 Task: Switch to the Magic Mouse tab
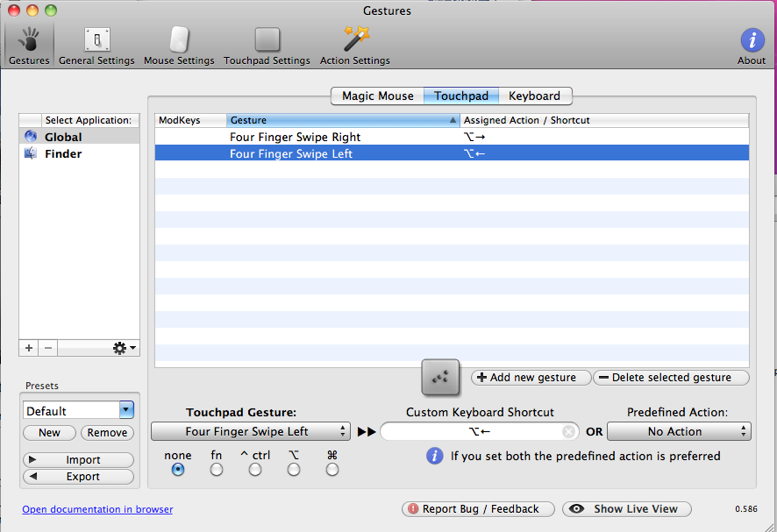[x=377, y=96]
